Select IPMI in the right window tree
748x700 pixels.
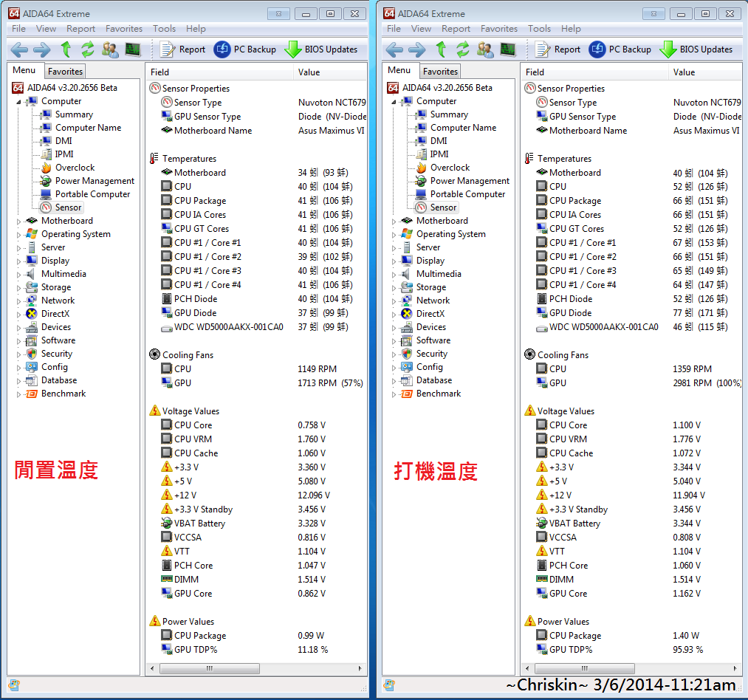439,154
